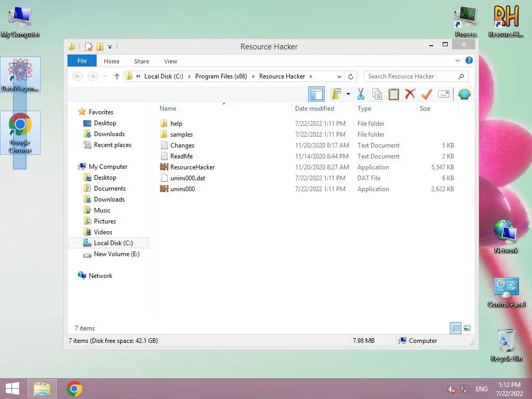Open the address bar history dropdown
The image size is (532, 399).
coord(339,76)
